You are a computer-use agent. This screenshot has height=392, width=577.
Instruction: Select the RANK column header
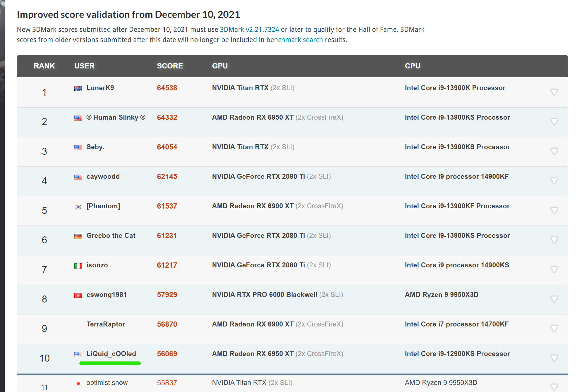[44, 66]
